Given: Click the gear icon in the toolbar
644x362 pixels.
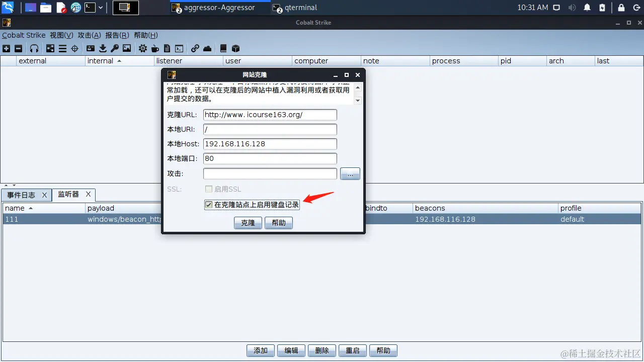Looking at the screenshot, I should [143, 49].
